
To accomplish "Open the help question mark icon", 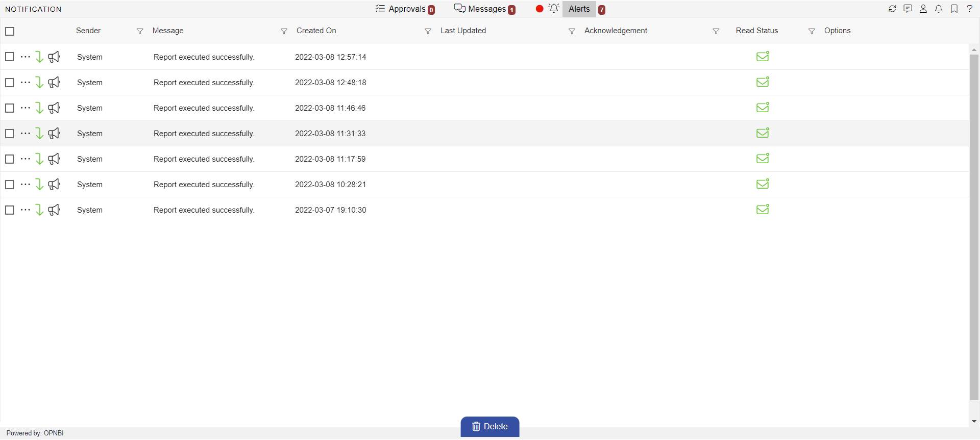I will click(x=970, y=9).
